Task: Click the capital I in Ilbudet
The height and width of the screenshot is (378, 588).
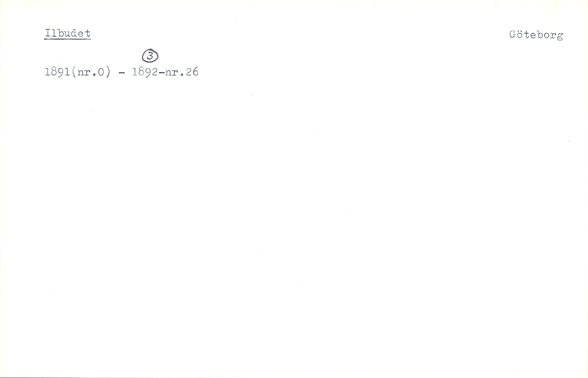Action: point(48,33)
